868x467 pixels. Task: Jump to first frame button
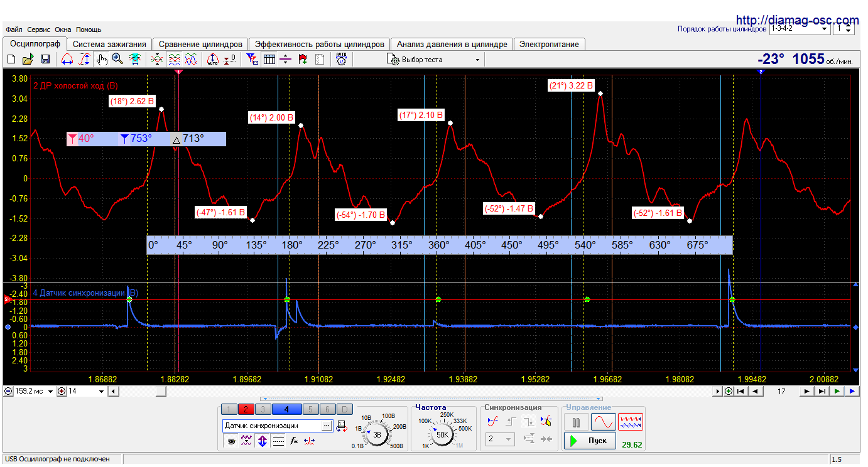tap(741, 391)
